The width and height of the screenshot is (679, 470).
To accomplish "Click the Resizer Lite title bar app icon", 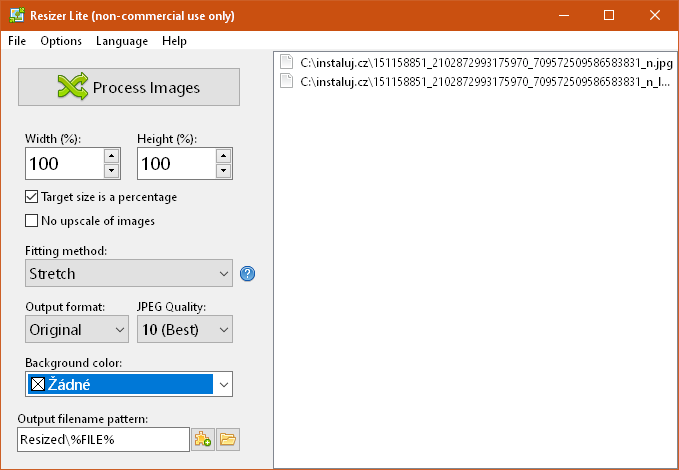I will (14, 15).
